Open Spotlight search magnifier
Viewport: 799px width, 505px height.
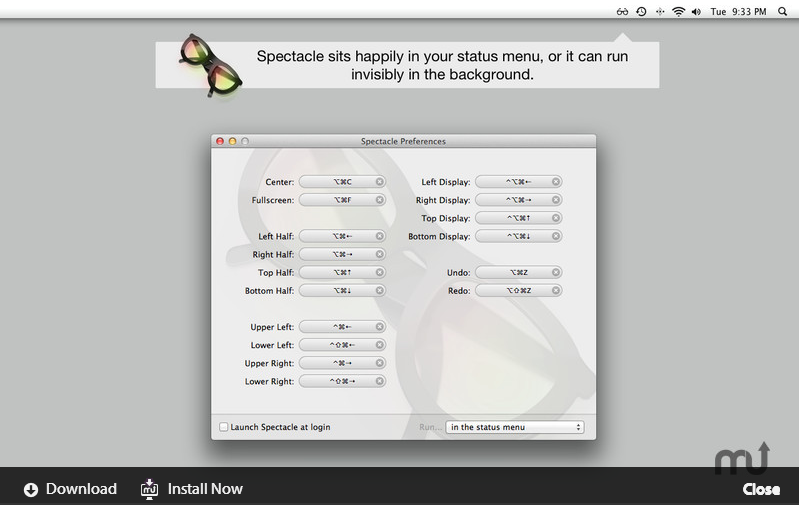click(783, 12)
